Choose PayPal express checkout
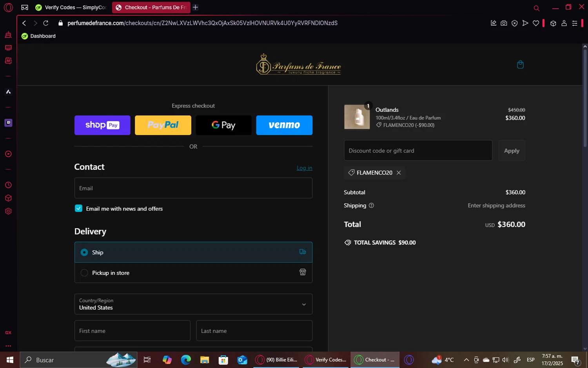The image size is (588, 368). [x=163, y=125]
